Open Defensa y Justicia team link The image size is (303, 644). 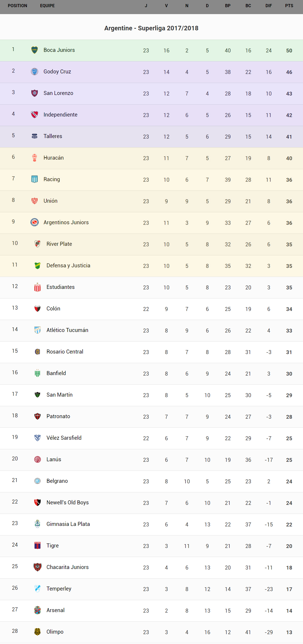click(68, 265)
